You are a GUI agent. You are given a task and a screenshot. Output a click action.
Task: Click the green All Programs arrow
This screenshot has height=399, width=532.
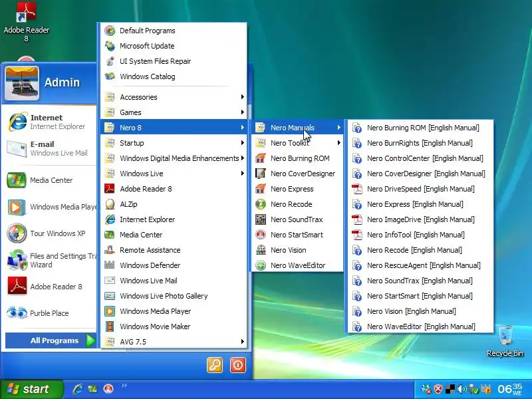[x=91, y=340]
